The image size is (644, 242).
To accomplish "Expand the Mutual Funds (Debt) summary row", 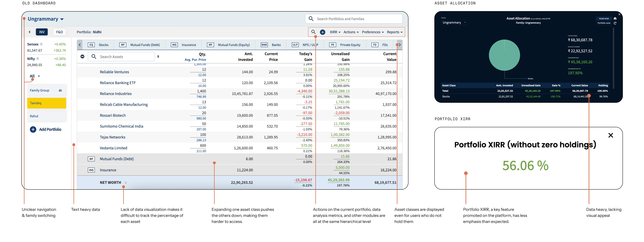I will tap(239, 159).
